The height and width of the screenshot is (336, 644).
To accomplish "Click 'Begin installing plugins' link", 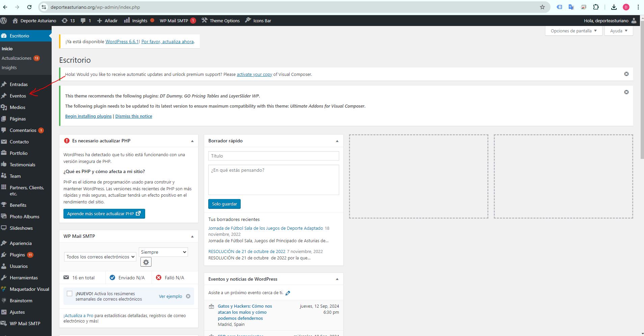I will (88, 116).
